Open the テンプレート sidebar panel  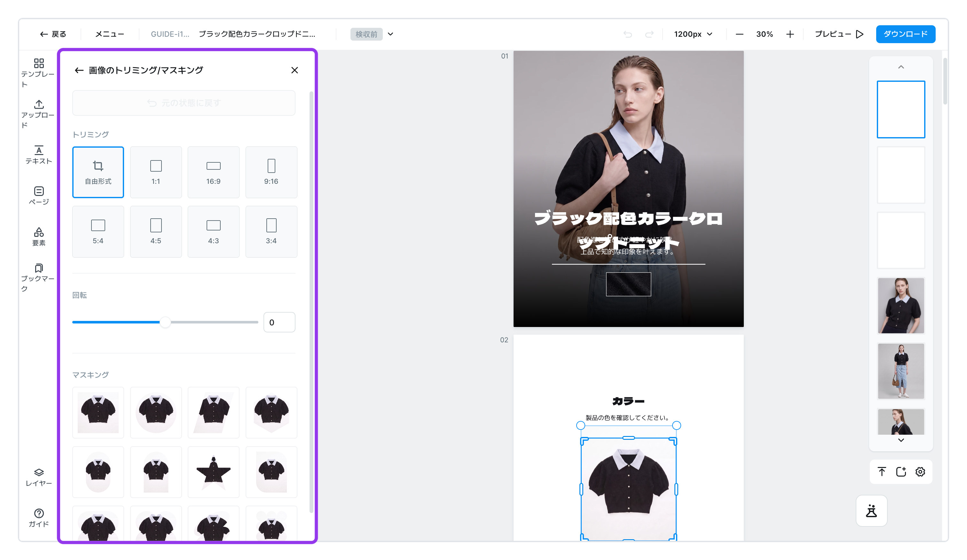coord(38,73)
